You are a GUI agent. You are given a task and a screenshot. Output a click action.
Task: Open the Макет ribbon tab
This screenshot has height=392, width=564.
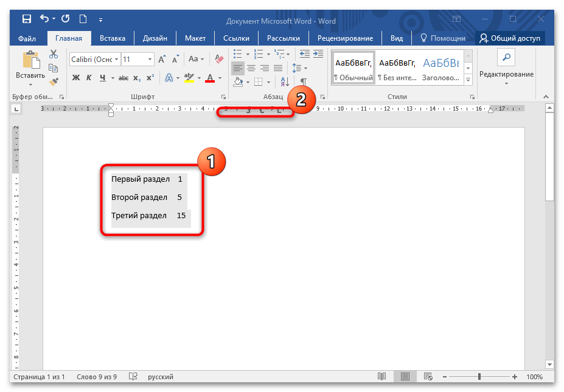(x=195, y=38)
